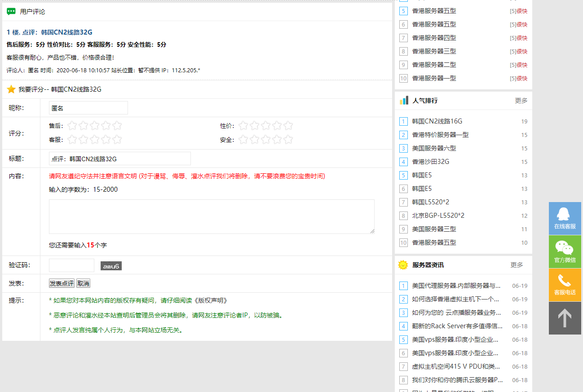Open news 翻新的Rack Server有多值得信...
Image resolution: width=583 pixels, height=392 pixels.
coord(457,326)
